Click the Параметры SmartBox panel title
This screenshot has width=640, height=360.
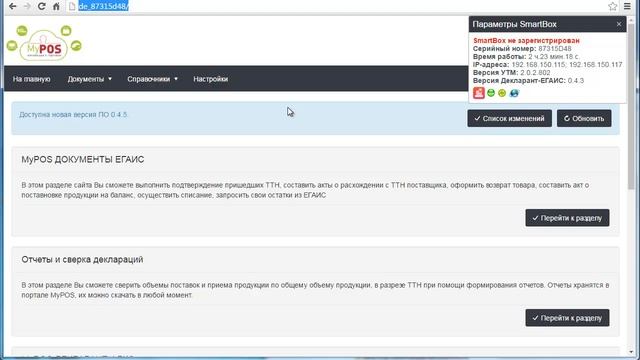[514, 24]
